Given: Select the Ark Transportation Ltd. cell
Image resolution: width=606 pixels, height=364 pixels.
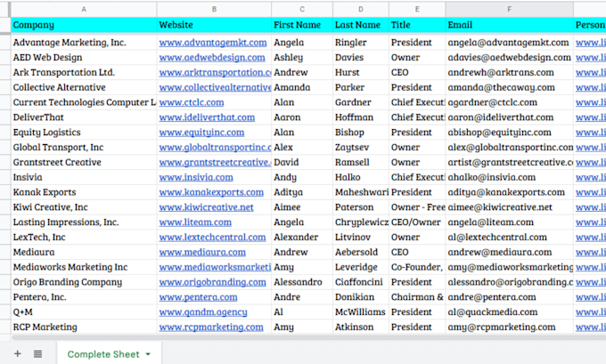Looking at the screenshot, I should tap(84, 73).
